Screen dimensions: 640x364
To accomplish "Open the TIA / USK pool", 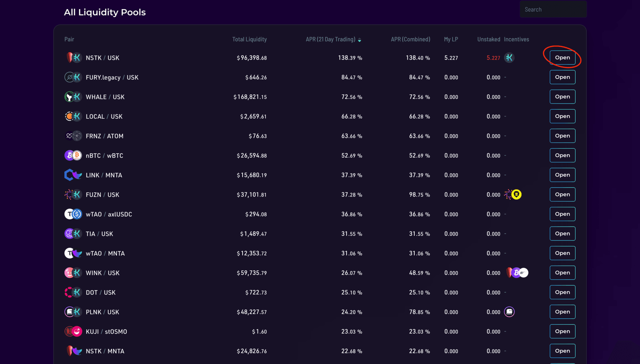I will coord(562,234).
